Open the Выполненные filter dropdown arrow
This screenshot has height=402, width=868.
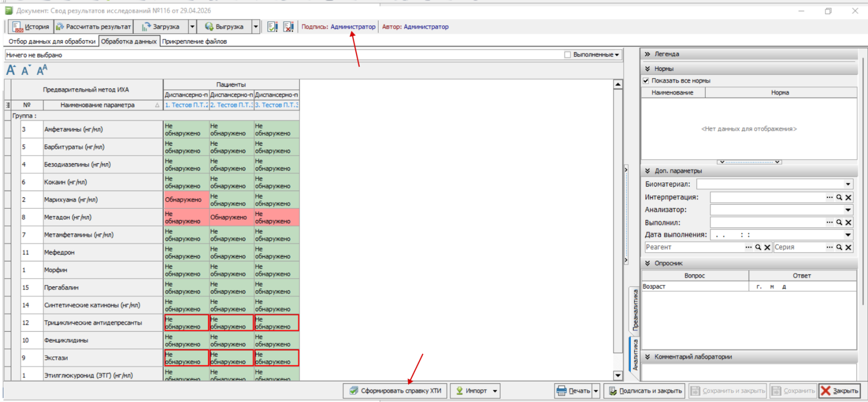[617, 55]
